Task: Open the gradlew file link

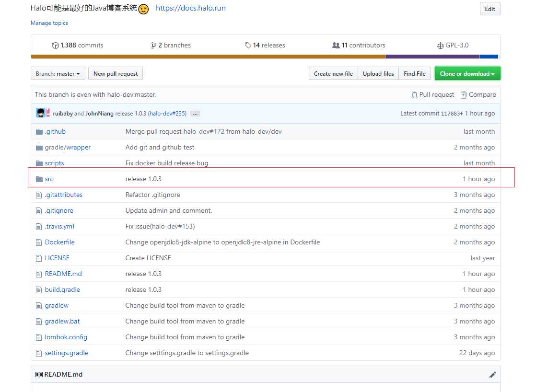Action: (x=57, y=306)
